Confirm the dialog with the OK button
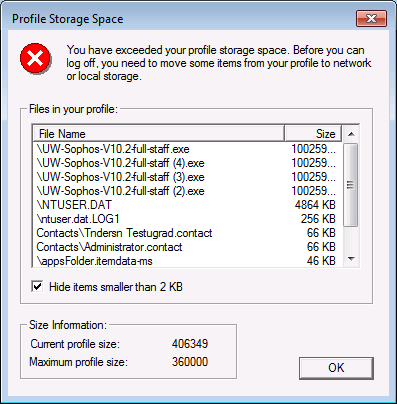Screen dimensions: 397x404 (x=336, y=368)
